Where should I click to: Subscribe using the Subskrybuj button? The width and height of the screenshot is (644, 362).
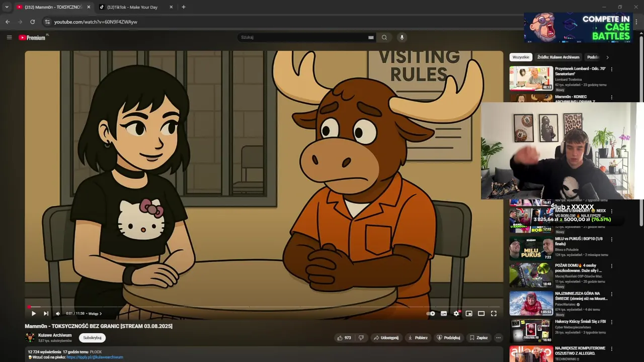[92, 338]
